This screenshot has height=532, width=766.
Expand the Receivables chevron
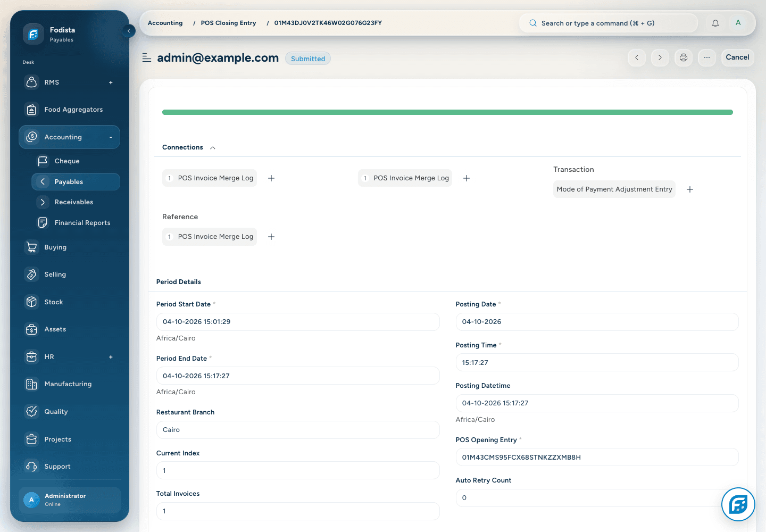coord(43,202)
